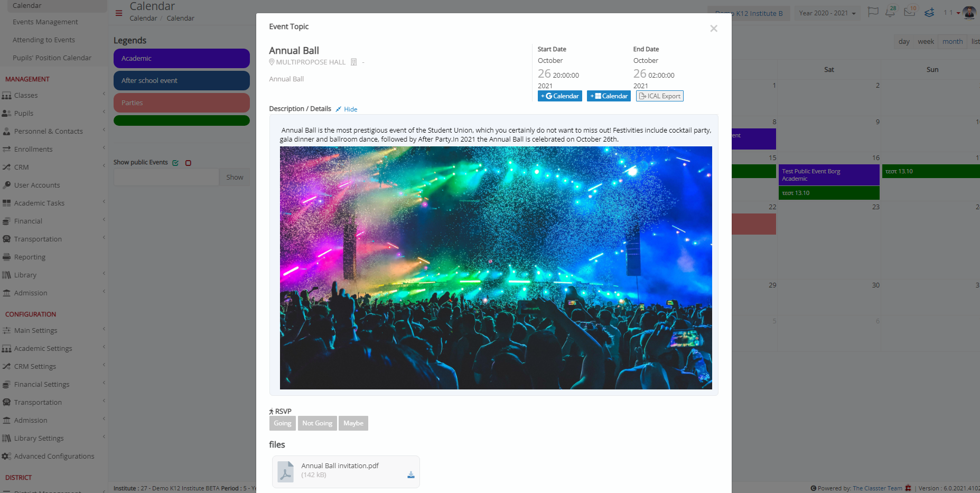980x493 pixels.
Task: Click the Enrollments sidebar icon
Action: pyautogui.click(x=7, y=150)
